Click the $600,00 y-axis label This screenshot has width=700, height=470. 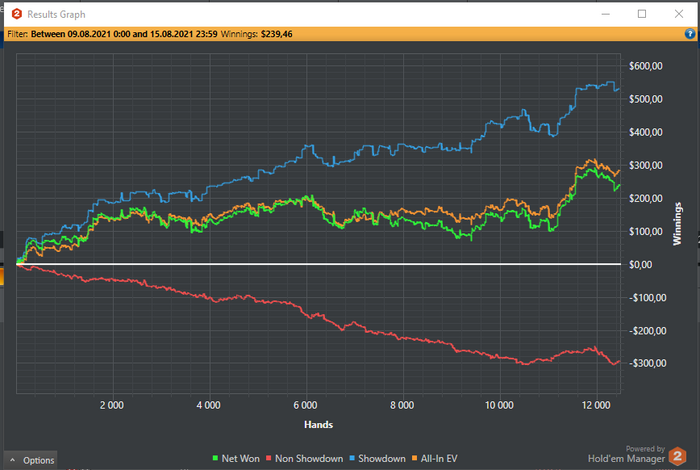tap(646, 66)
